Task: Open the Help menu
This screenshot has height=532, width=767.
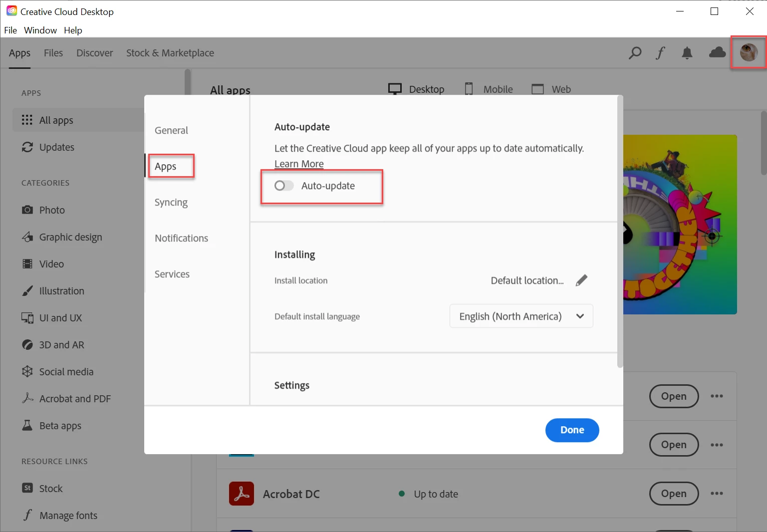Action: point(73,30)
